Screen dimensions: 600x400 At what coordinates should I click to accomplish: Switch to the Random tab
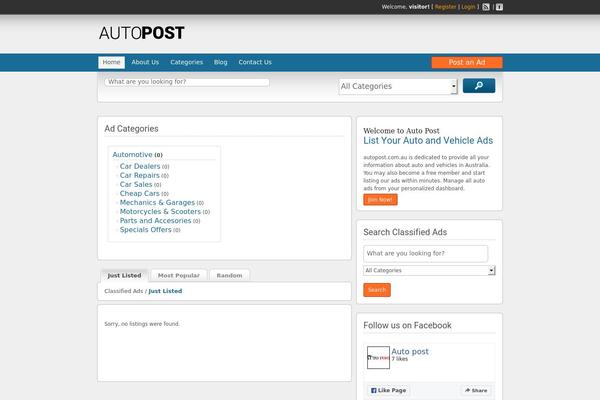(x=229, y=275)
